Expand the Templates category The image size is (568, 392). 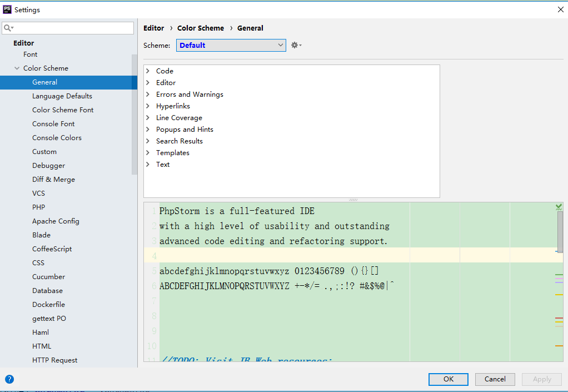click(x=148, y=152)
